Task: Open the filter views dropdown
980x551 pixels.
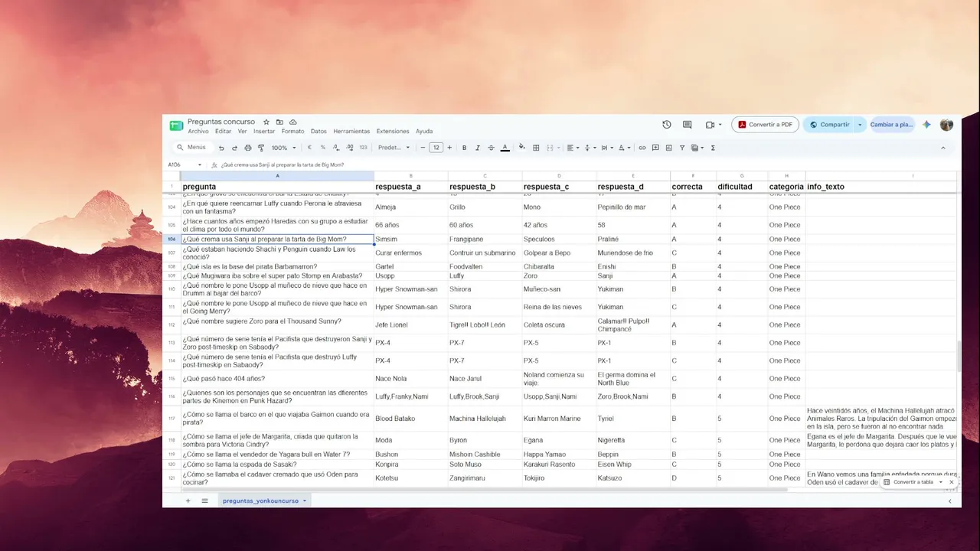Action: (x=697, y=148)
